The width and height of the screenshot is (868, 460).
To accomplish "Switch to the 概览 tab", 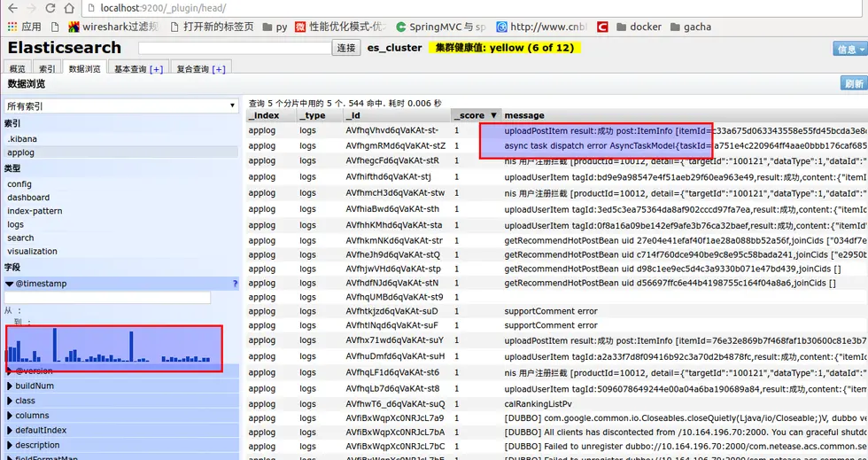I will pos(17,69).
